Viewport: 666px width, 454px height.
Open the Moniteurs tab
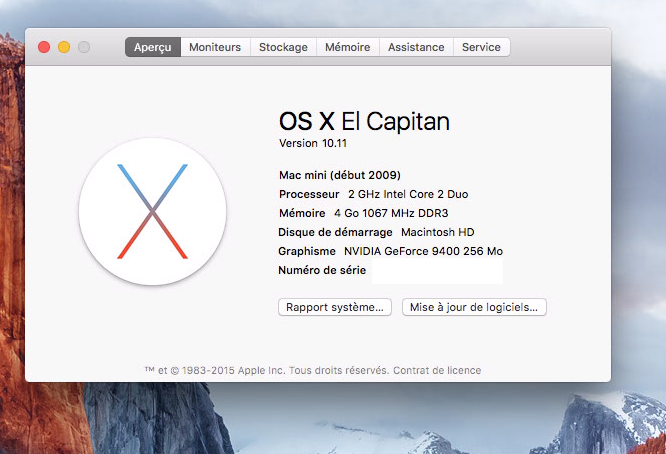pyautogui.click(x=215, y=47)
